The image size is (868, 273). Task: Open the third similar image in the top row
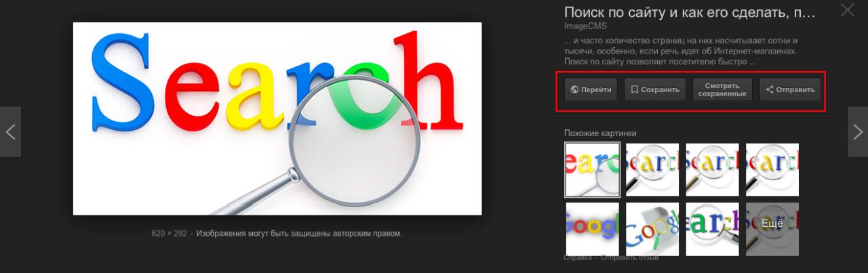pos(713,169)
